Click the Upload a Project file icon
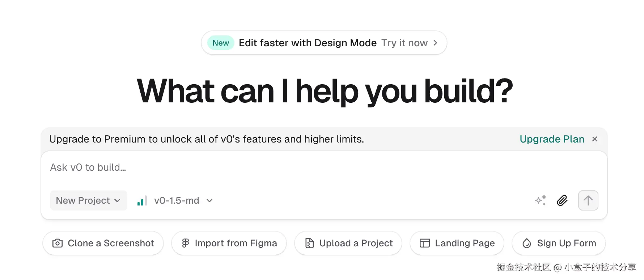 coord(309,243)
